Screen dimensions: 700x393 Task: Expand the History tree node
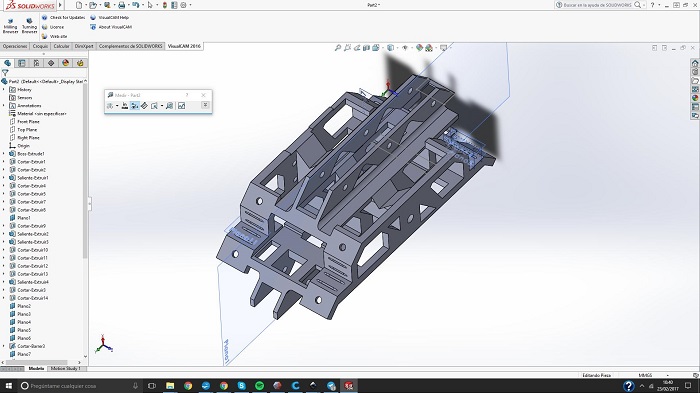[4, 90]
